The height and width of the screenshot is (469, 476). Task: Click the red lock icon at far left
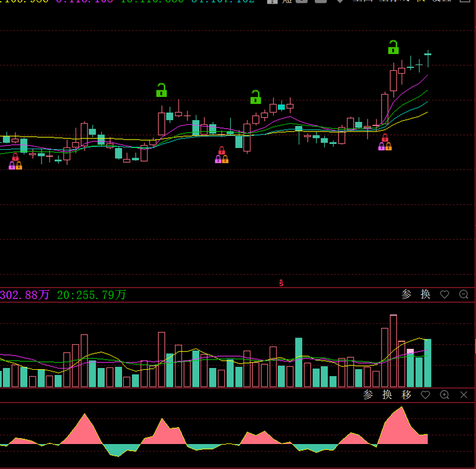(x=15, y=157)
